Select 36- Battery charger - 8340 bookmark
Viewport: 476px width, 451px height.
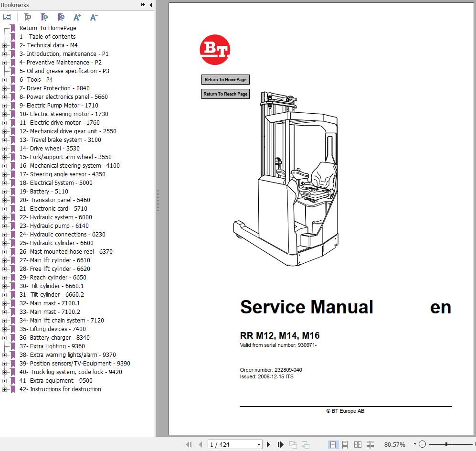[54, 338]
